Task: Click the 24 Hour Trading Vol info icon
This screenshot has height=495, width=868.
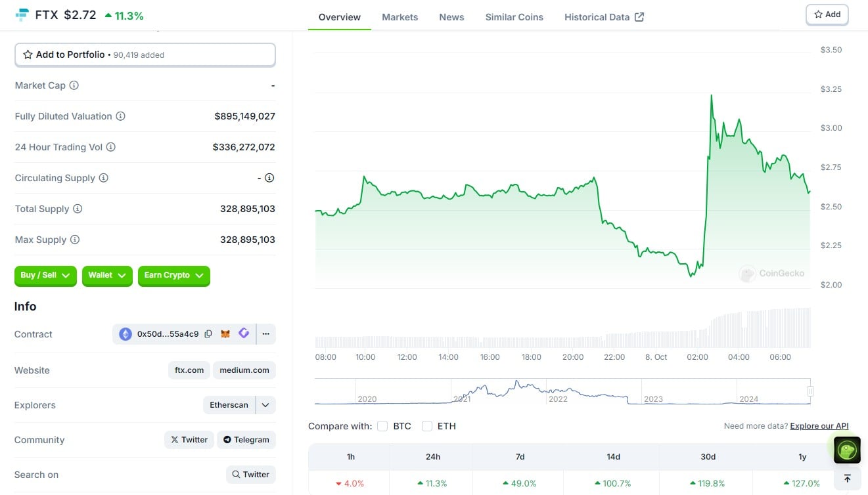Action: 111,147
